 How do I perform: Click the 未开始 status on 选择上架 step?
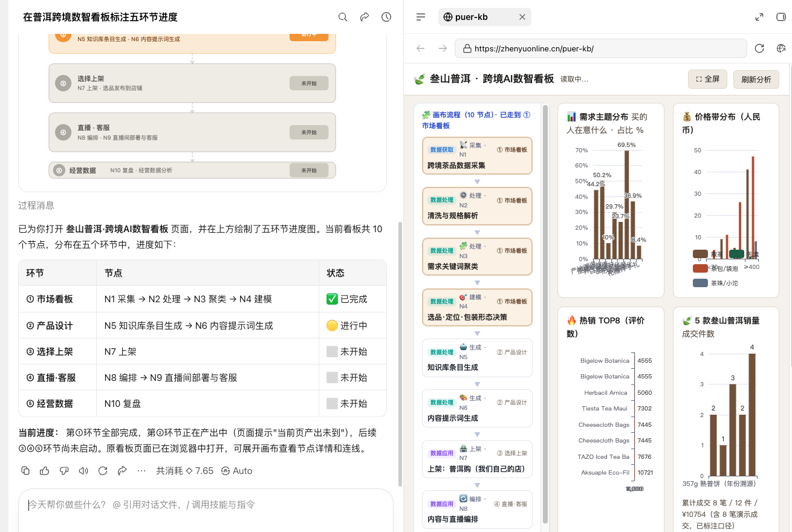click(309, 83)
